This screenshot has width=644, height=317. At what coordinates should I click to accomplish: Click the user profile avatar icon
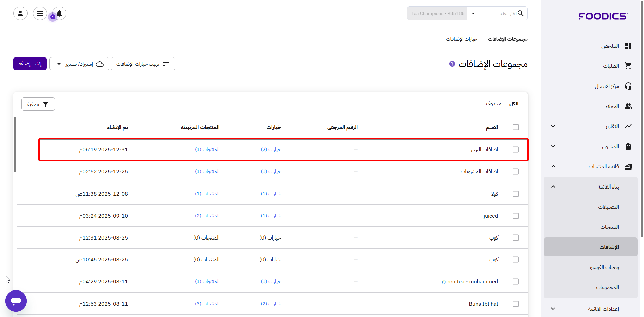pyautogui.click(x=20, y=13)
